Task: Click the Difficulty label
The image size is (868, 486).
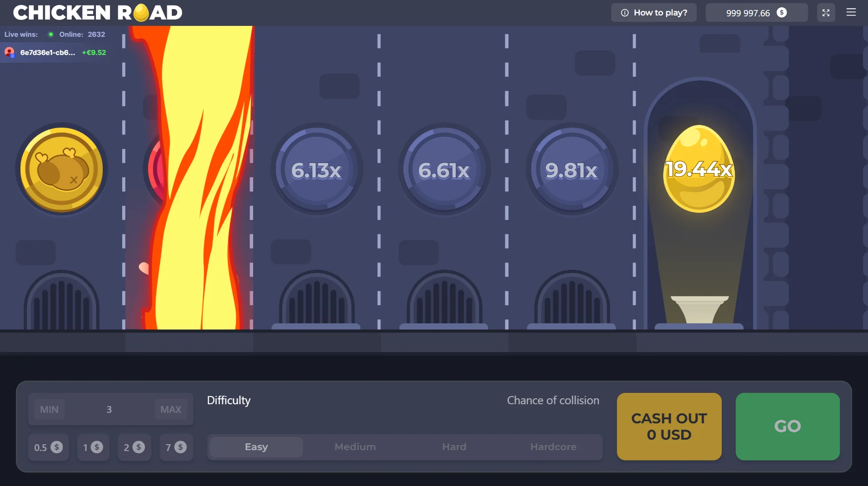Action: [x=229, y=400]
